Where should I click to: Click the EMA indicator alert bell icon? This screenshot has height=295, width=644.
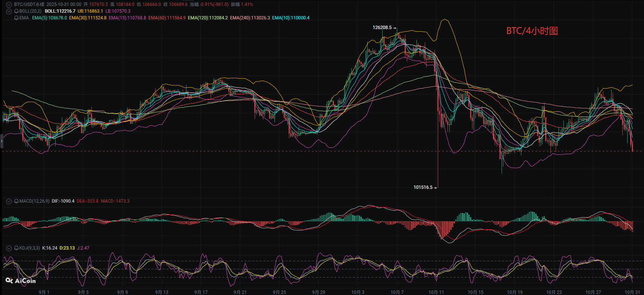[16, 18]
